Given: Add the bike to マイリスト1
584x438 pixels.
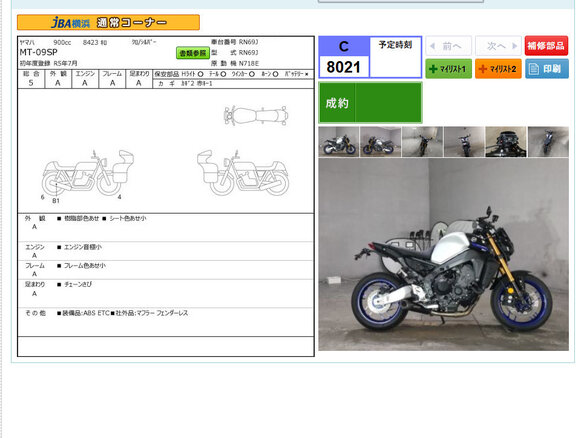Looking at the screenshot, I should [x=448, y=69].
